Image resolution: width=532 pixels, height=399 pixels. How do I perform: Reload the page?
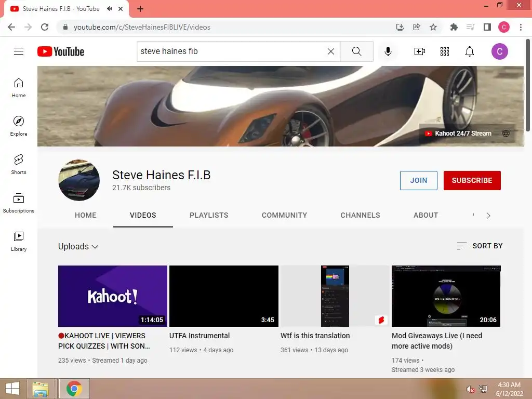[x=45, y=27]
